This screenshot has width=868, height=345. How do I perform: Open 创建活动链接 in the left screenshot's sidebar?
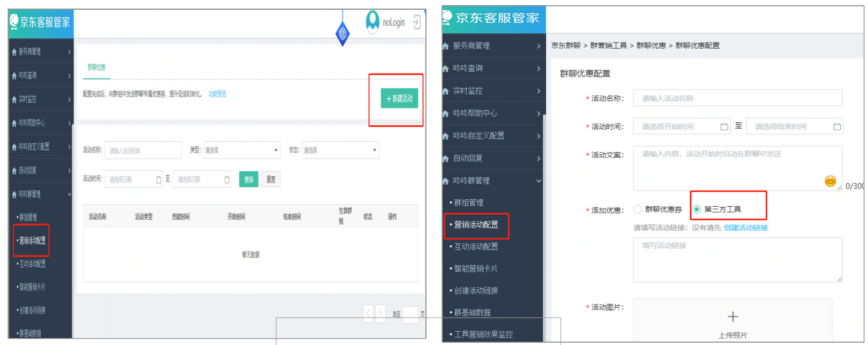32,311
